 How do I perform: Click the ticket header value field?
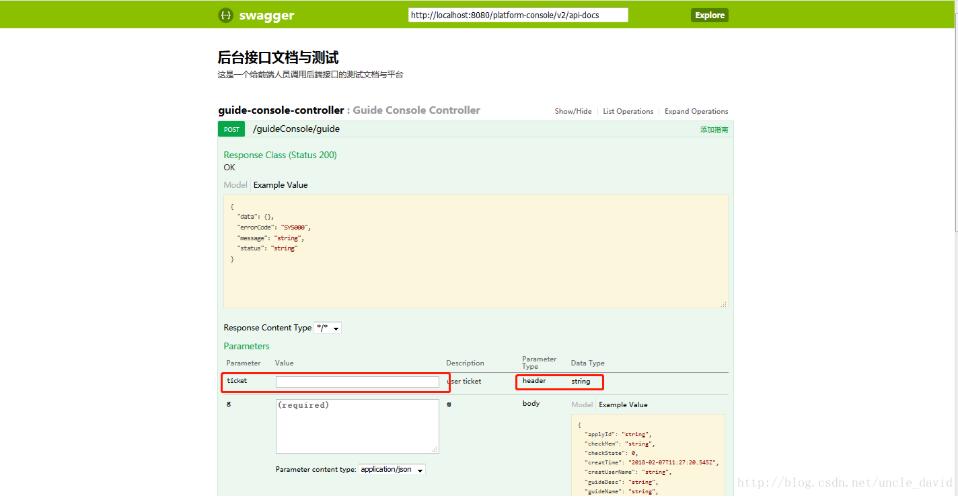click(357, 382)
